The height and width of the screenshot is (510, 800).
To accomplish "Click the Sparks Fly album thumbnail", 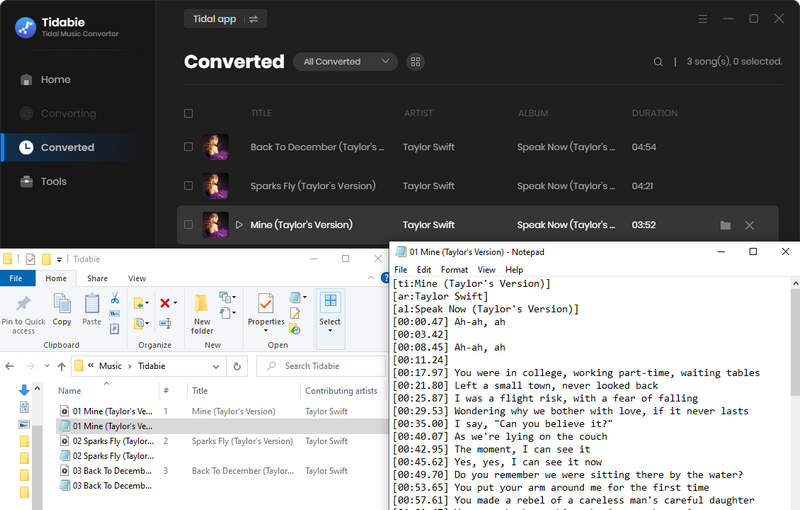I will pyautogui.click(x=215, y=186).
